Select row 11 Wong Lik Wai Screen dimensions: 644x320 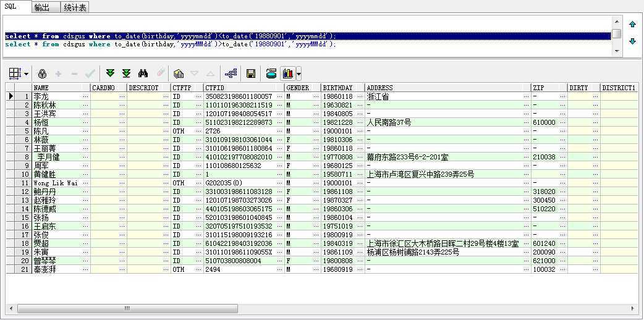56,183
